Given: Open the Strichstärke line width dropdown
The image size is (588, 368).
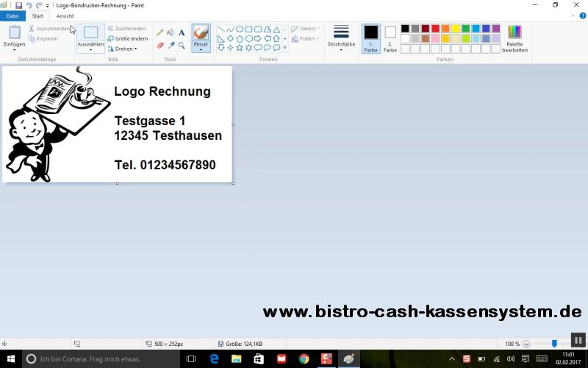Looking at the screenshot, I should 341,37.
